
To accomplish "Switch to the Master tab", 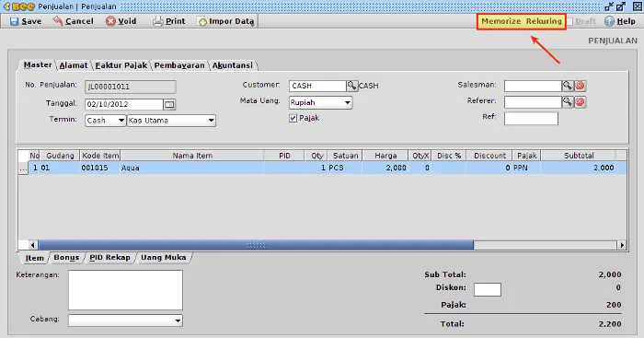I will [x=38, y=65].
